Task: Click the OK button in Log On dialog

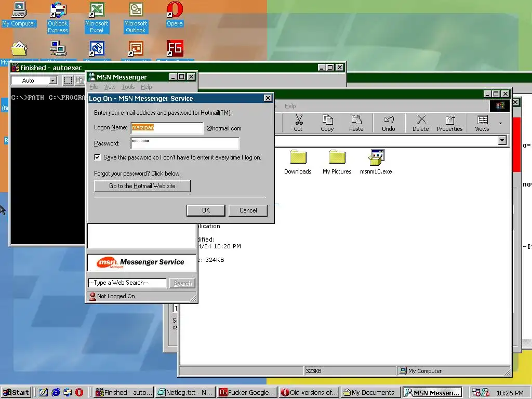Action: [206, 210]
